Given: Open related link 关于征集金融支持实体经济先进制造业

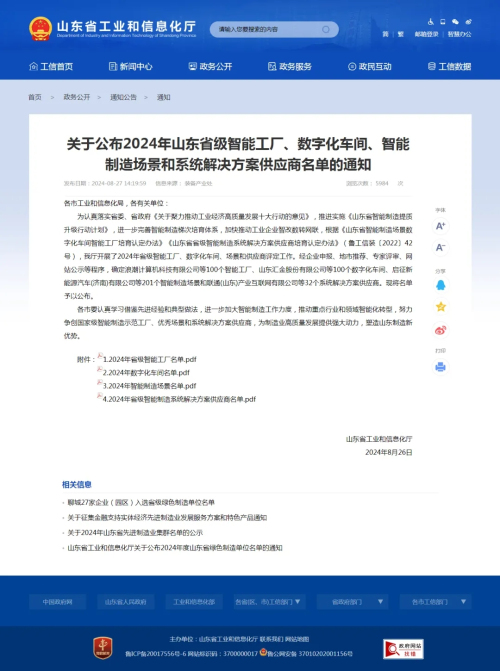Looking at the screenshot, I should 167,518.
